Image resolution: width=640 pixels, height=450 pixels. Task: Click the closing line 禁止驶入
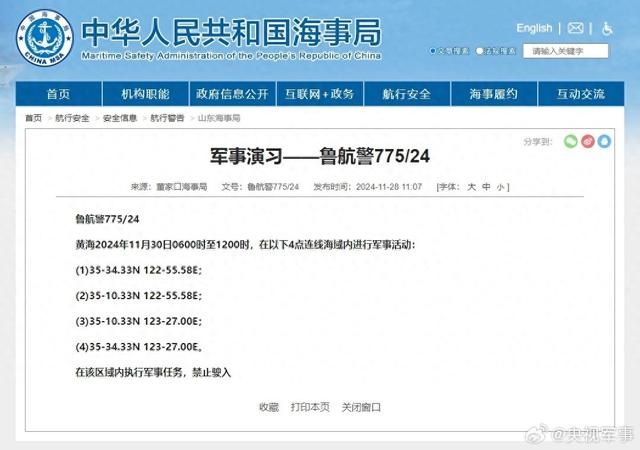[x=211, y=372]
